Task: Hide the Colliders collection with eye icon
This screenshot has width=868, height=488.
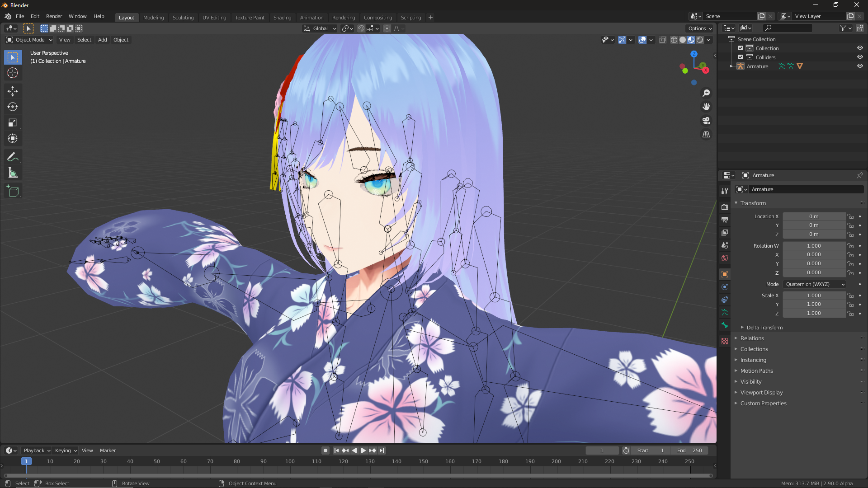Action: (860, 57)
